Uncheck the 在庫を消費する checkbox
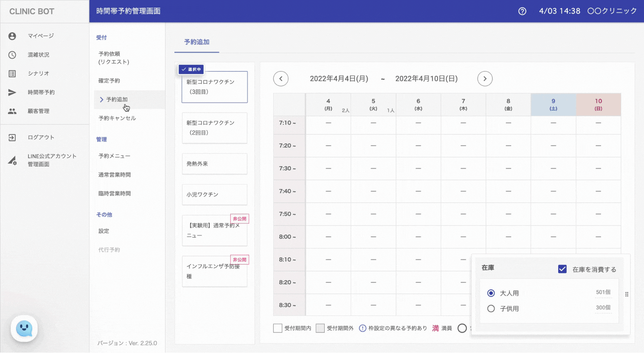This screenshot has height=353, width=644. click(562, 269)
